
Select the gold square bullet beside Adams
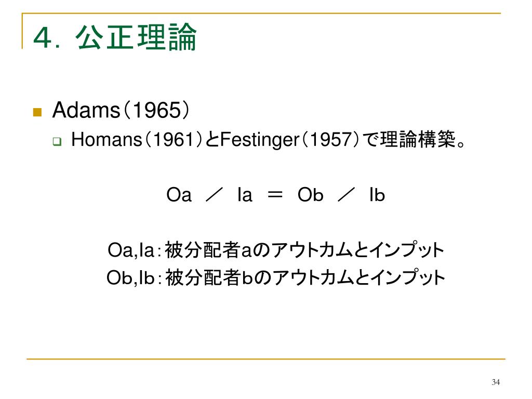coord(37,112)
